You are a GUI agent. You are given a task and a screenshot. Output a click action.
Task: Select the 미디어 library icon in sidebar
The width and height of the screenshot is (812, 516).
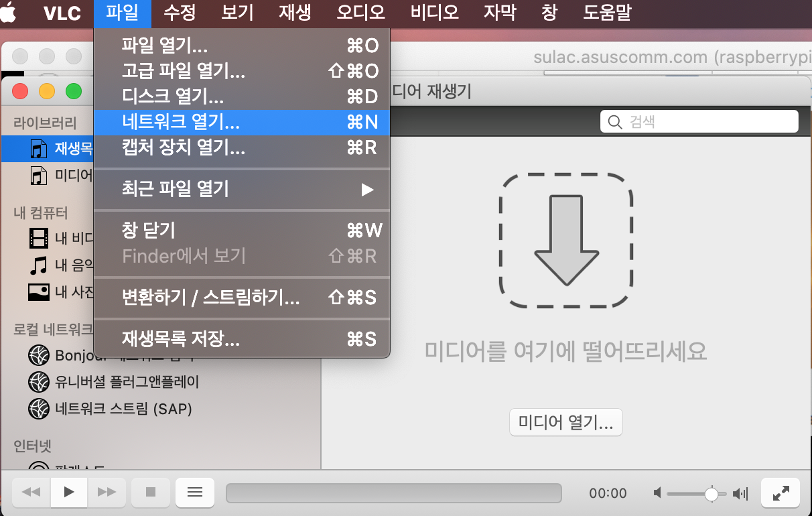click(x=39, y=176)
